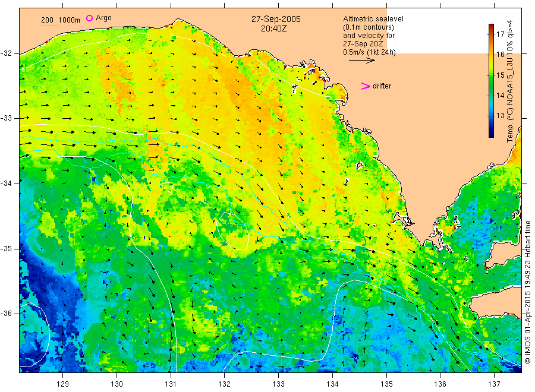Click the color bar tick label '17'
The image size is (535, 392).
tap(500, 34)
